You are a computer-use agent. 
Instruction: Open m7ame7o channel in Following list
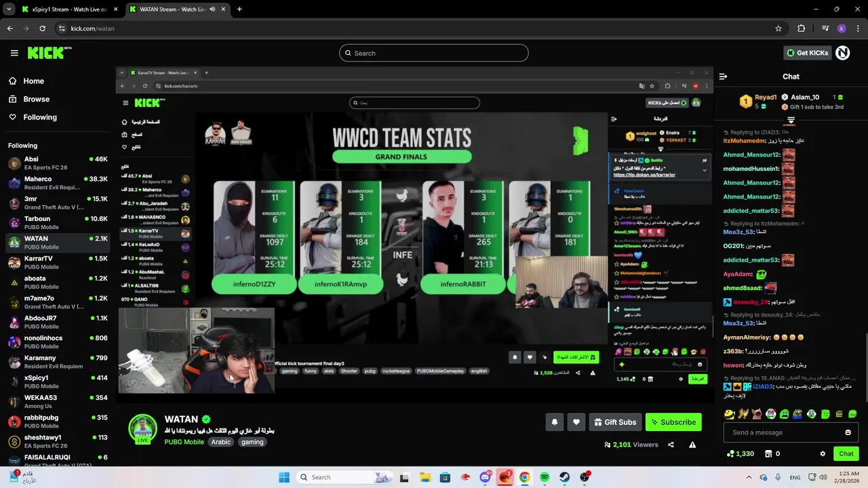coord(57,302)
